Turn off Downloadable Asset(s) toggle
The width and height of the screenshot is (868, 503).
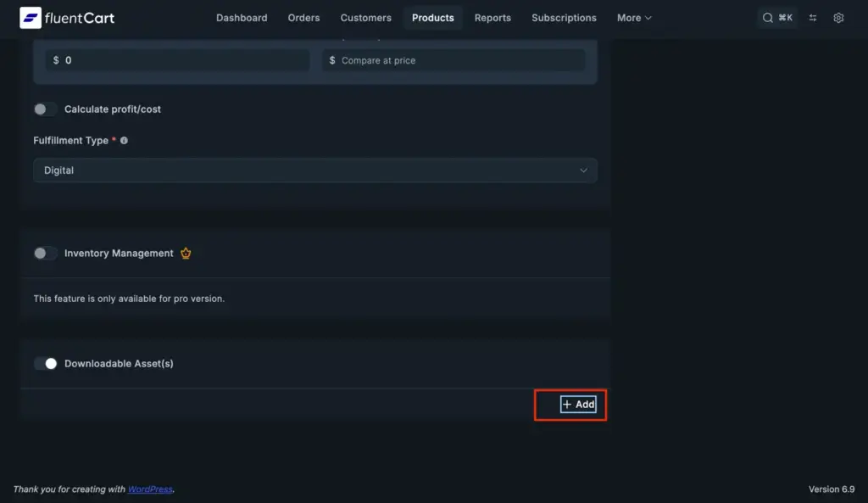45,364
